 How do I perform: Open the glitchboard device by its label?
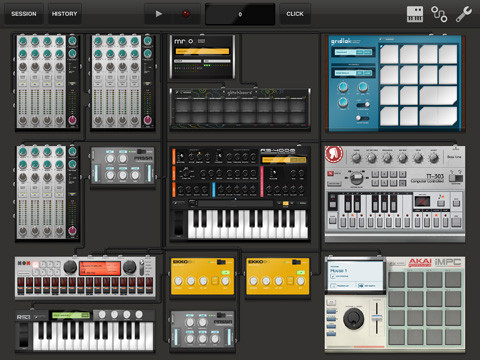pos(239,93)
